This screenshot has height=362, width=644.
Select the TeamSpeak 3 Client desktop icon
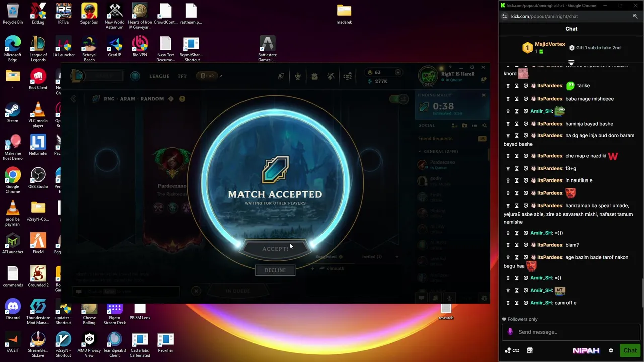coord(114,345)
